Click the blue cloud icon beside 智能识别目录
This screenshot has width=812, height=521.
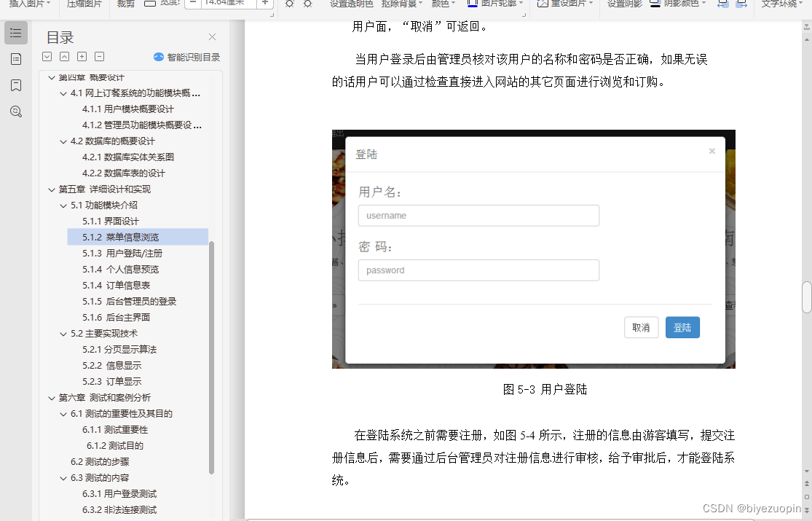point(159,57)
